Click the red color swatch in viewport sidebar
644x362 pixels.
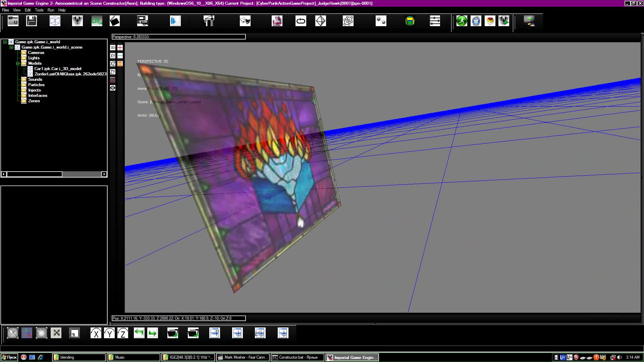113,80
